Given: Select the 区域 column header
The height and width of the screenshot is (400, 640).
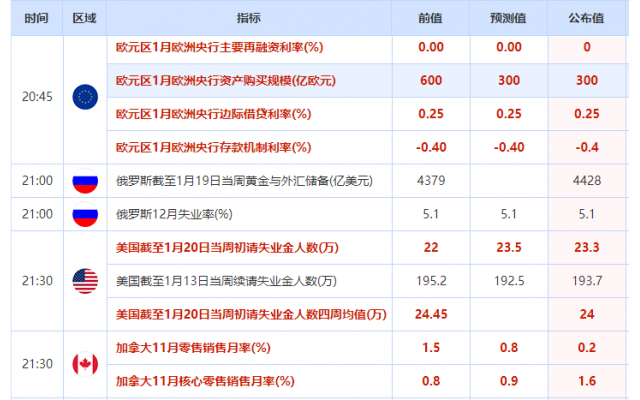Looking at the screenshot, I should pos(84,18).
